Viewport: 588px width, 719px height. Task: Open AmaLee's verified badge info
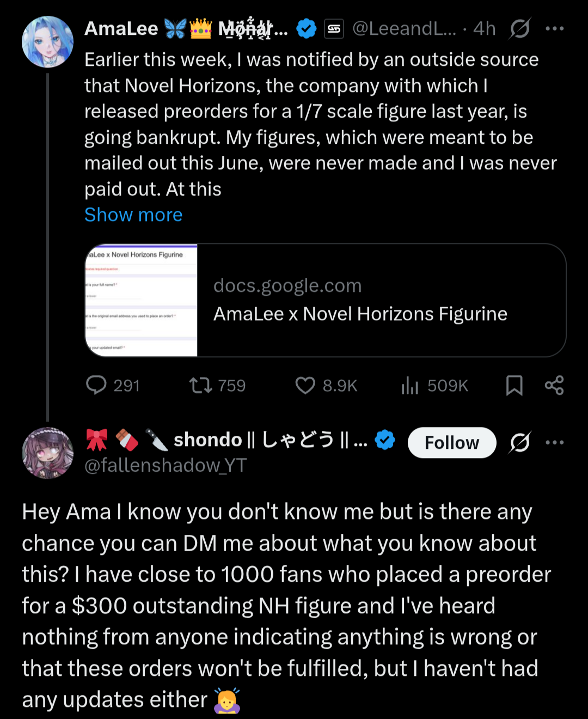click(307, 28)
